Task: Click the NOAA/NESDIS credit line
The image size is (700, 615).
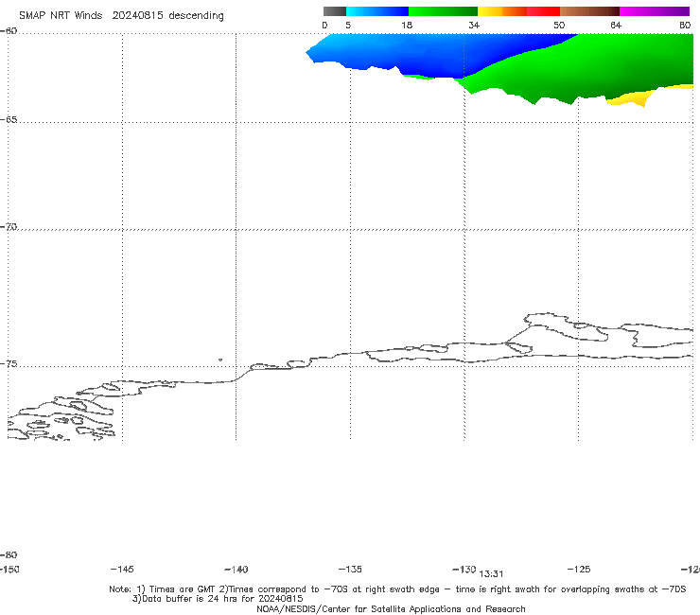Action: point(391,608)
